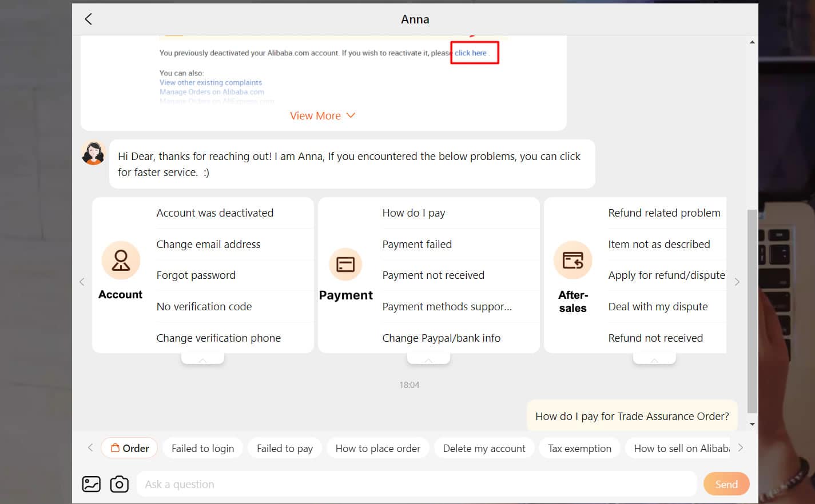Expand the message with View More

[x=322, y=115]
